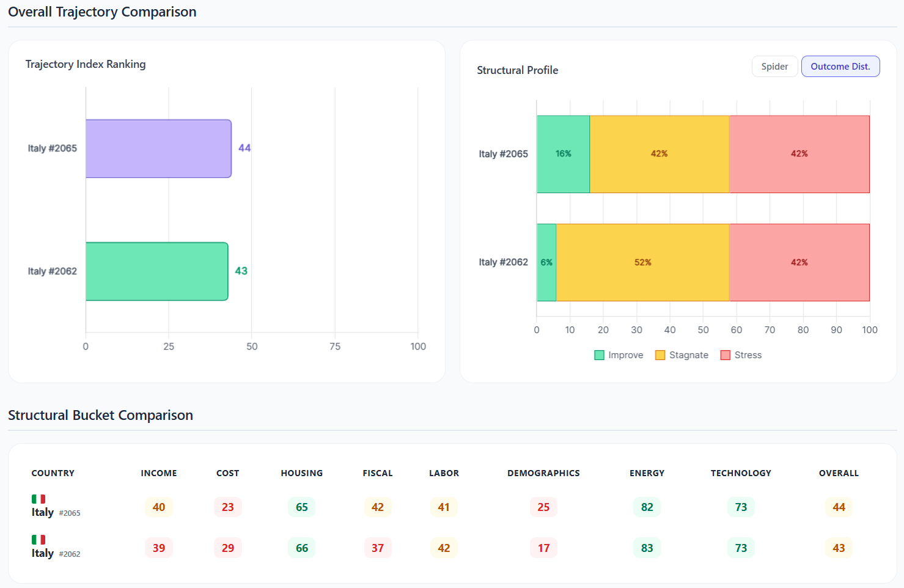Click the Italian flag icon for Italy #2065
The height and width of the screenshot is (588, 904).
coord(39,499)
